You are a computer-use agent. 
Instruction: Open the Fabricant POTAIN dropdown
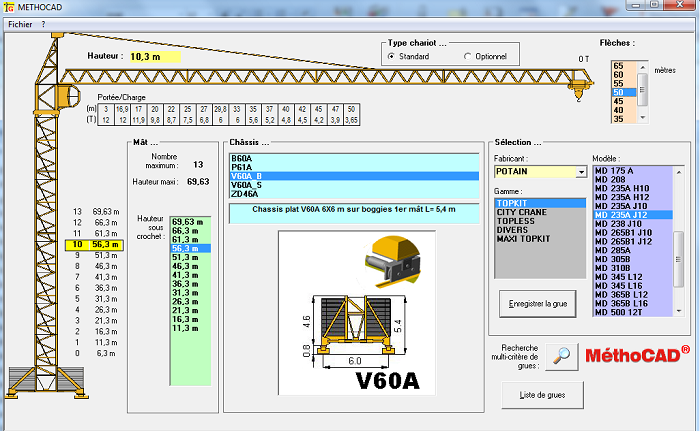tap(581, 172)
